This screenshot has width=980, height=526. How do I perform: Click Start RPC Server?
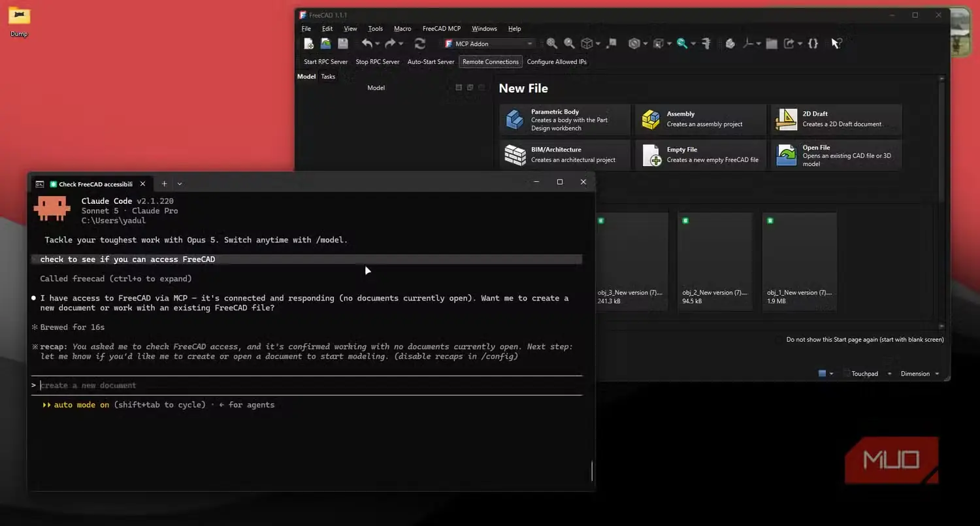pos(326,62)
